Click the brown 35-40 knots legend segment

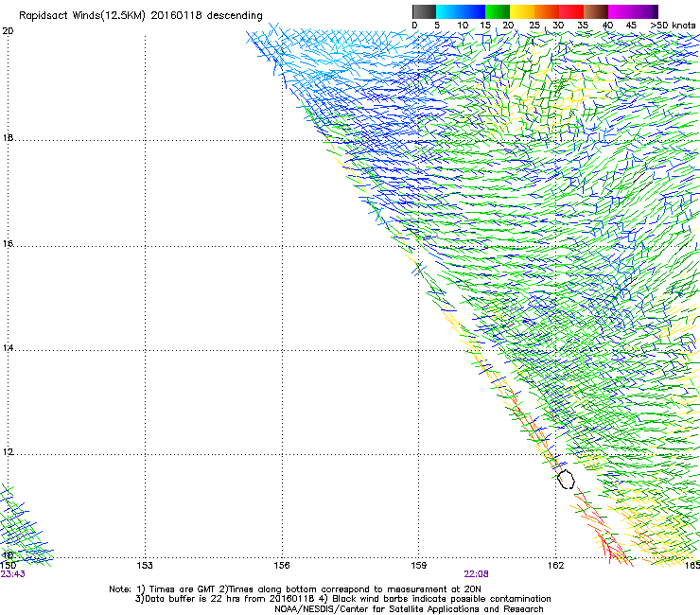(596, 11)
